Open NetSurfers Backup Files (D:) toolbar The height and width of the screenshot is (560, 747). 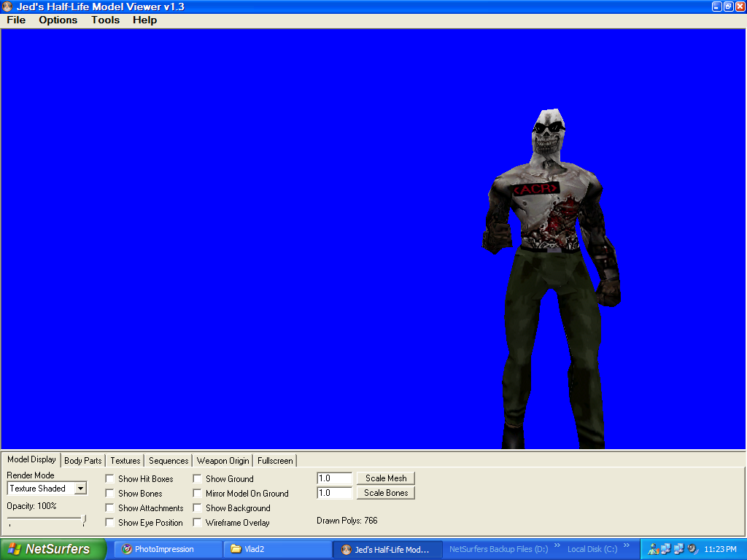click(498, 549)
